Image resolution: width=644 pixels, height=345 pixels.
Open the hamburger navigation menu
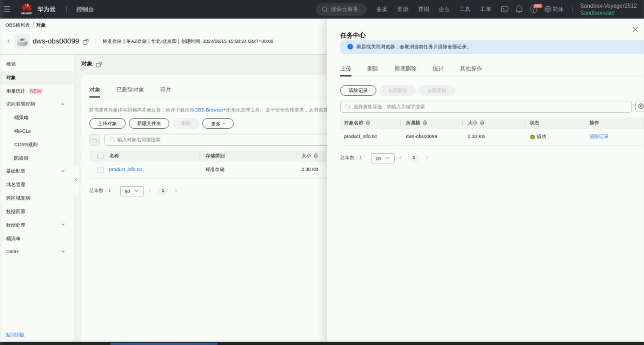tap(7, 9)
